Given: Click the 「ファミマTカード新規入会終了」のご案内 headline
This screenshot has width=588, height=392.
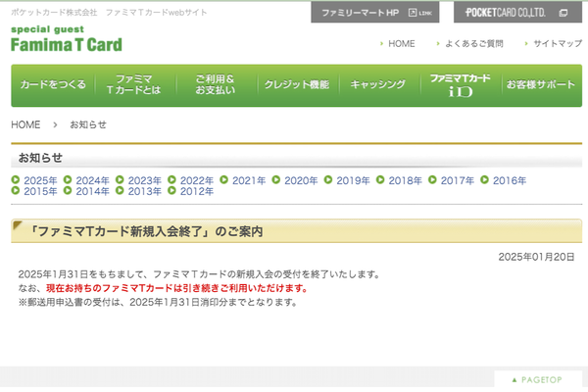Looking at the screenshot, I should tap(146, 231).
